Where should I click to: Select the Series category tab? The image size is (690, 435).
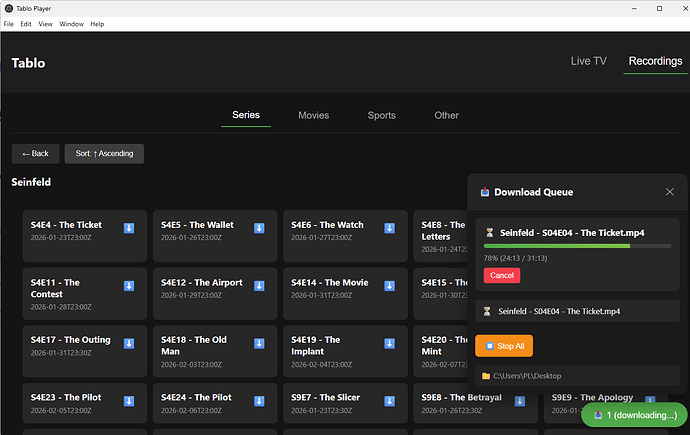click(246, 115)
